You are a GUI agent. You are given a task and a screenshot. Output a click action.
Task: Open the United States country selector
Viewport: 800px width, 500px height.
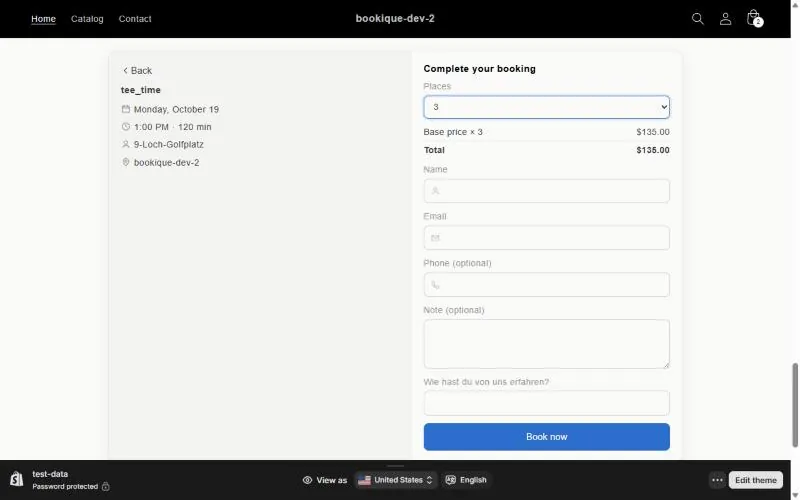pyautogui.click(x=395, y=480)
